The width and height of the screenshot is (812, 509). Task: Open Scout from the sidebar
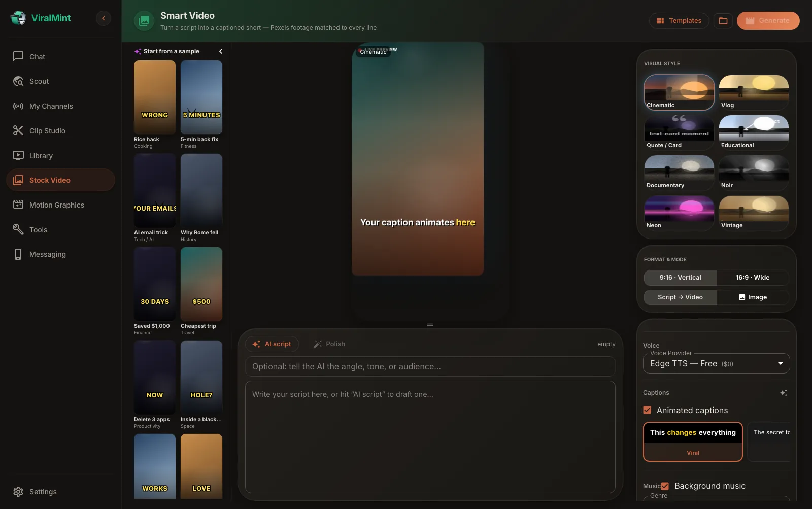point(60,81)
